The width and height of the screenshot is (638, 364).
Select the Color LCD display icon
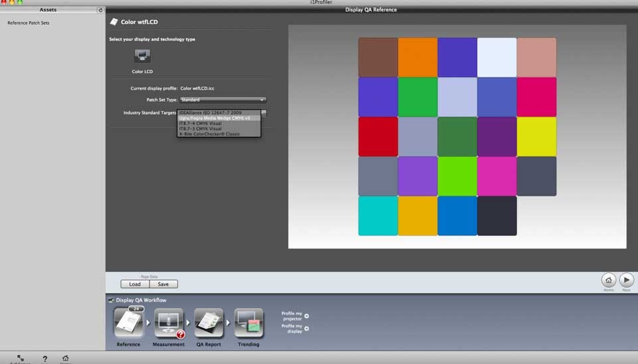(x=142, y=56)
